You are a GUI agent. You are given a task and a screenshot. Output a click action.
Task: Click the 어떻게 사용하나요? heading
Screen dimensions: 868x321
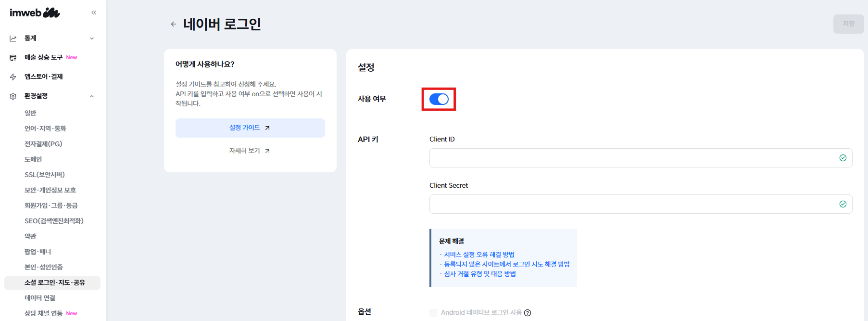coord(205,64)
